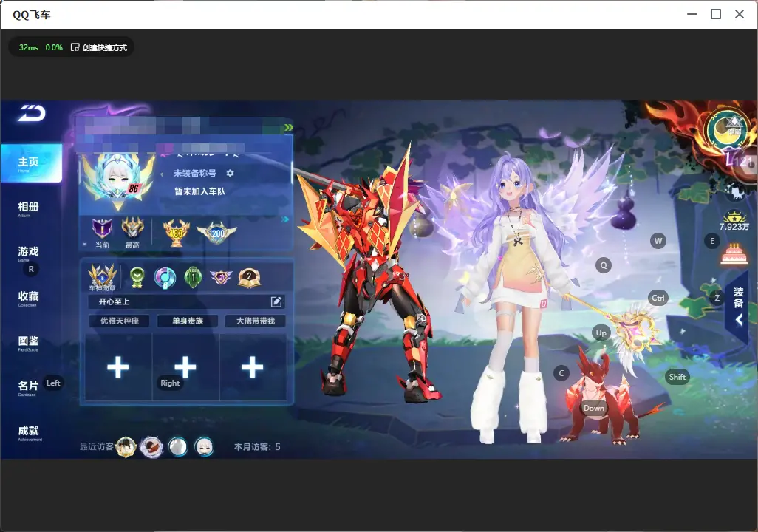
Task: Expand the rank row with blue double arrow
Action: 285,219
